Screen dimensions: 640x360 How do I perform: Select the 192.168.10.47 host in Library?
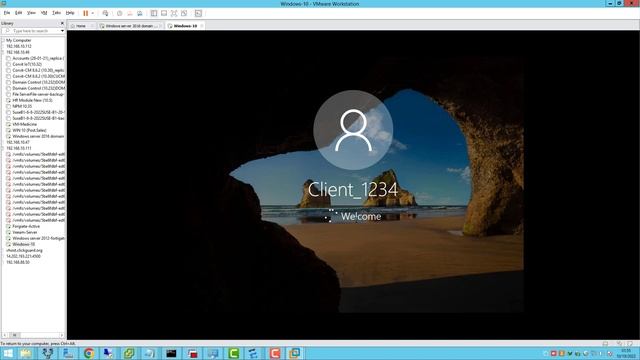[x=18, y=142]
